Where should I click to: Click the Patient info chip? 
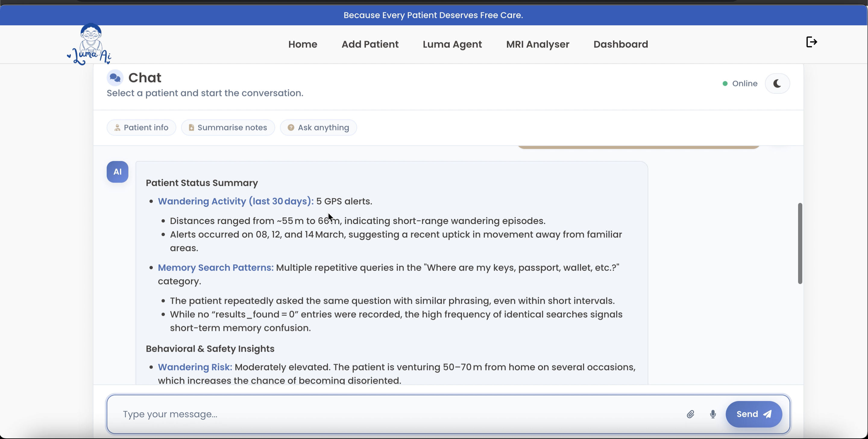coord(141,128)
